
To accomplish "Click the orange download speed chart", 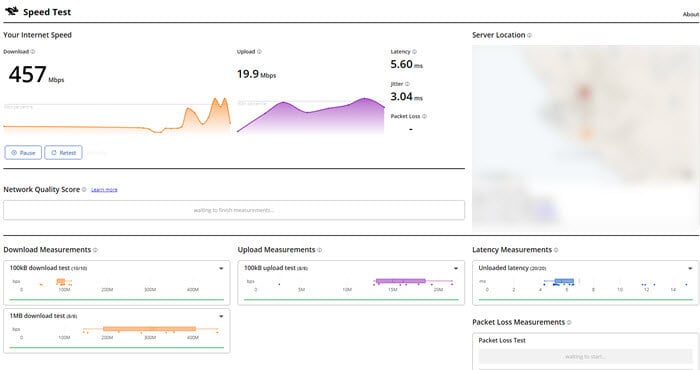I will pos(117,116).
